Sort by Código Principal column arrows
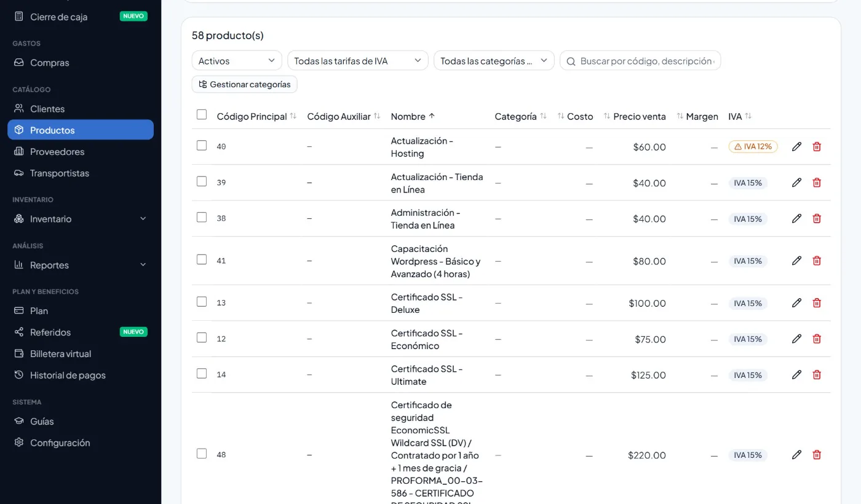Viewport: 861px width, 504px height. (x=293, y=116)
